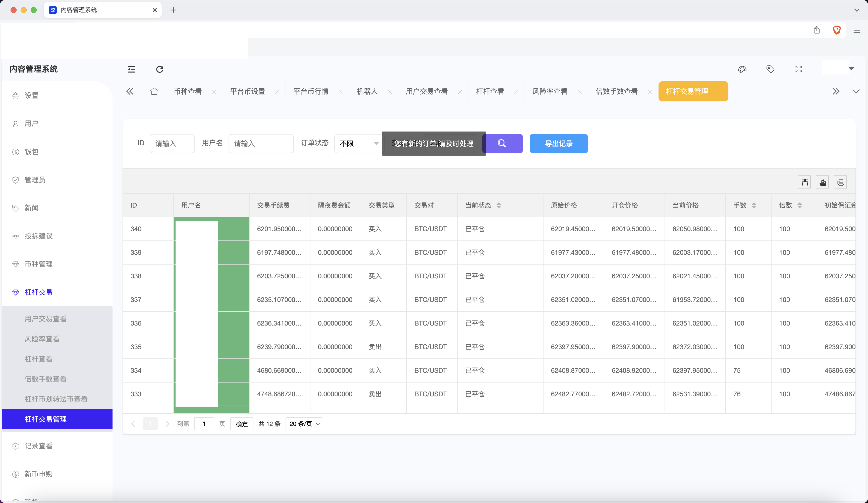The image size is (868, 503).
Task: Open a new browser tab
Action: pyautogui.click(x=173, y=10)
